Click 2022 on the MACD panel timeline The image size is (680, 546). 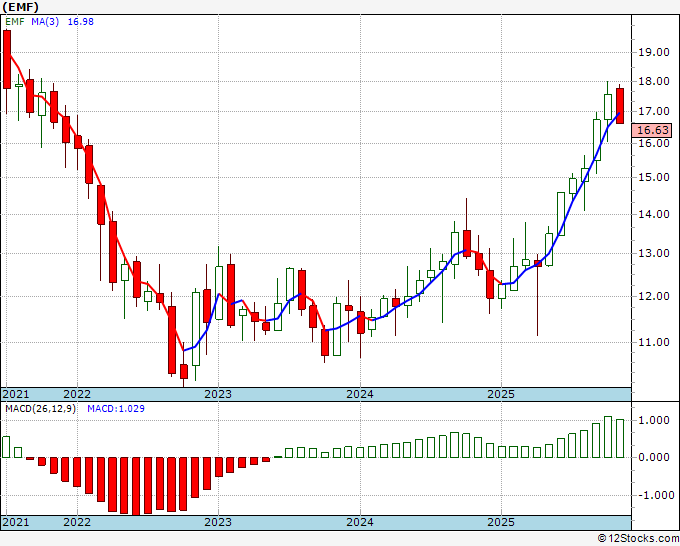pyautogui.click(x=77, y=522)
